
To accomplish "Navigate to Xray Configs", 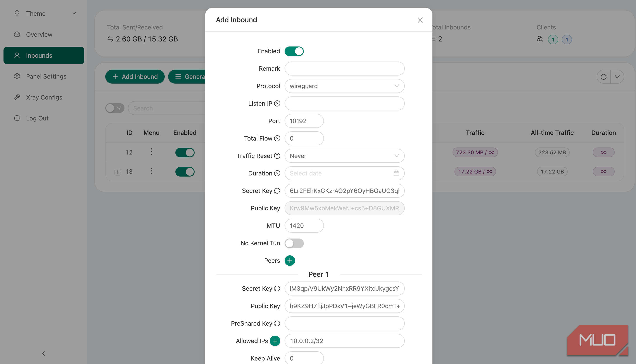I will (x=44, y=97).
